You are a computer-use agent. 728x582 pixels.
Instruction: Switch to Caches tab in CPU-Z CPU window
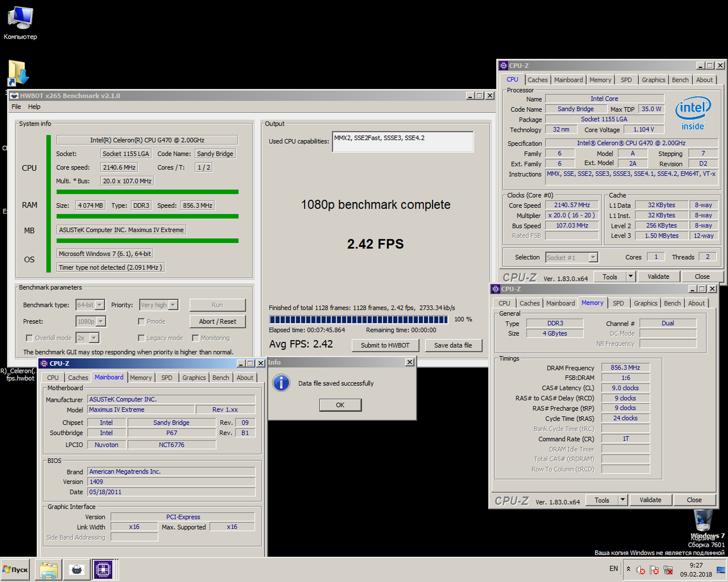tap(538, 80)
